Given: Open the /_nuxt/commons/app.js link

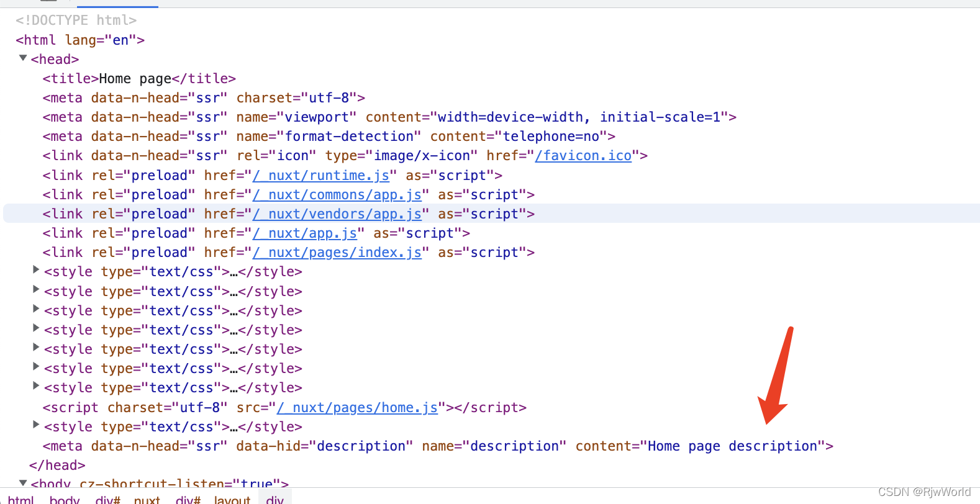Looking at the screenshot, I should point(337,195).
